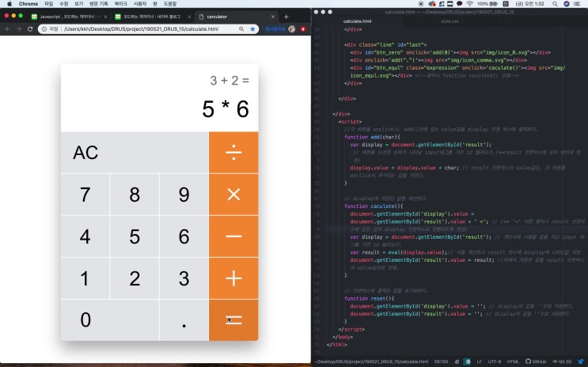Click the UTF-8 encoding selector
This screenshot has width=588, height=367.
click(x=495, y=361)
